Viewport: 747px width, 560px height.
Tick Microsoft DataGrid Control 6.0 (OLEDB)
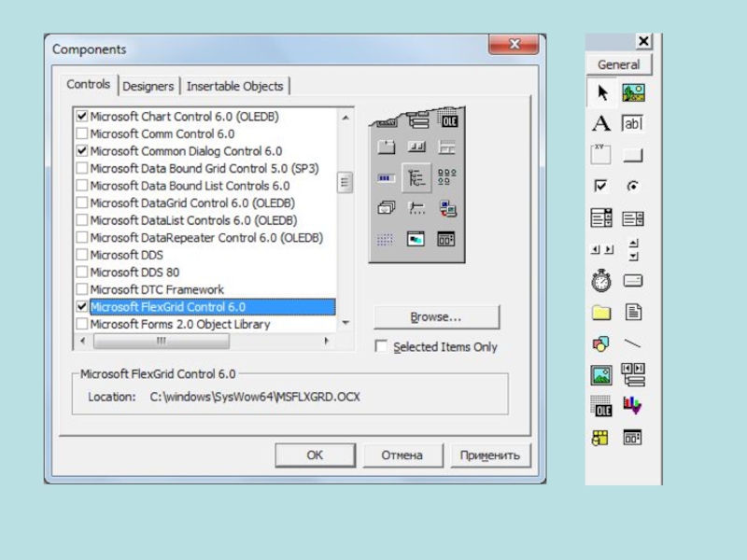click(82, 203)
